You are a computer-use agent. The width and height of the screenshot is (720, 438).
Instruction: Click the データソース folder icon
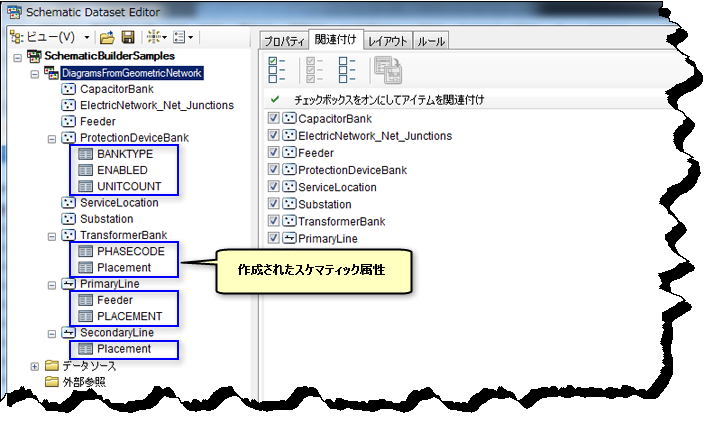pos(52,365)
